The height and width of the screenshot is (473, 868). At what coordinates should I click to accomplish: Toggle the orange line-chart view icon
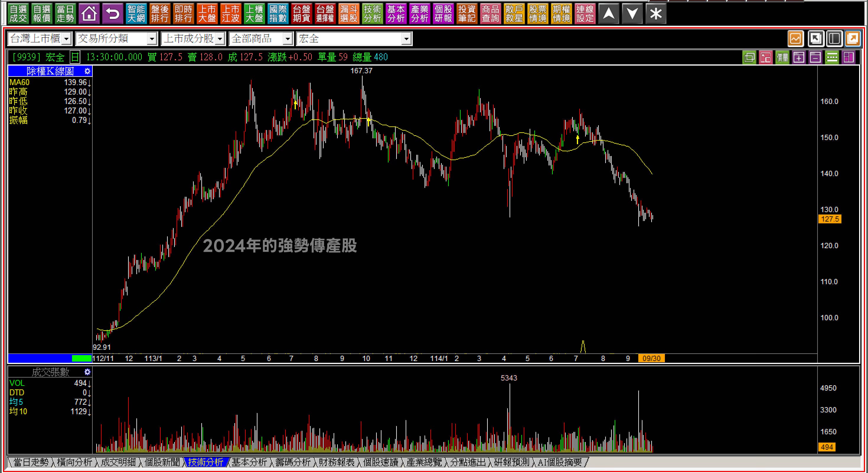pyautogui.click(x=795, y=38)
